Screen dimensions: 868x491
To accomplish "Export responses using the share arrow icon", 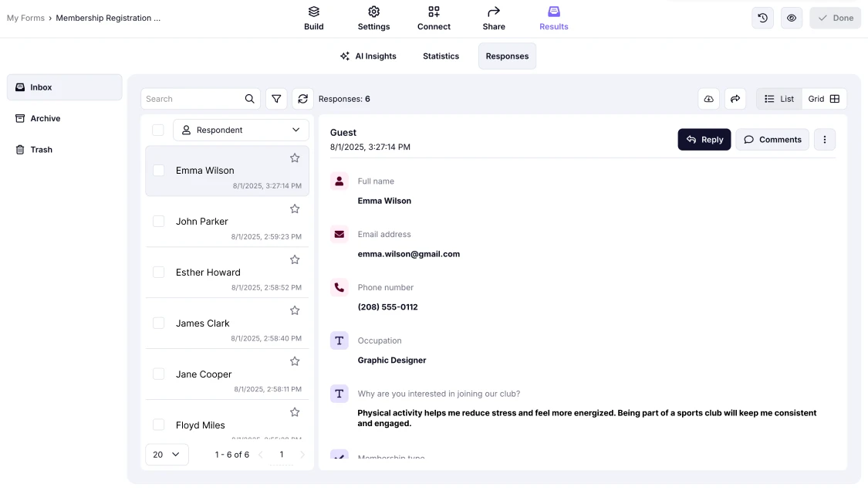I will tap(735, 99).
